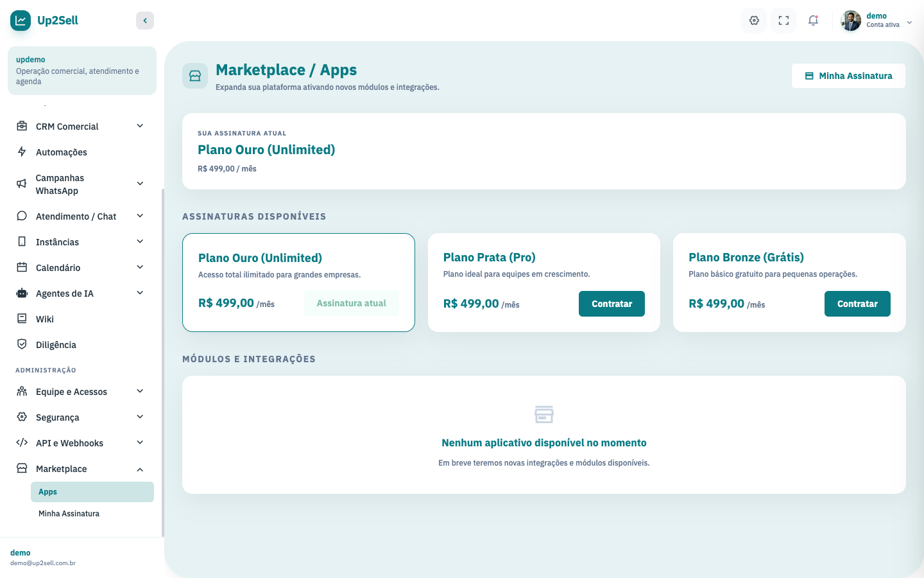Click the API e Webhooks code icon
Image resolution: width=924 pixels, height=578 pixels.
[x=22, y=442]
